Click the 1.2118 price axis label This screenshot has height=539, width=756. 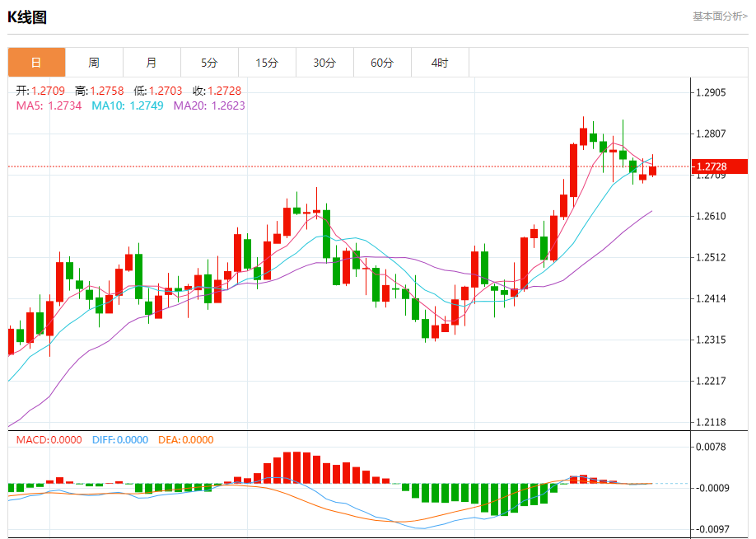[x=711, y=422]
